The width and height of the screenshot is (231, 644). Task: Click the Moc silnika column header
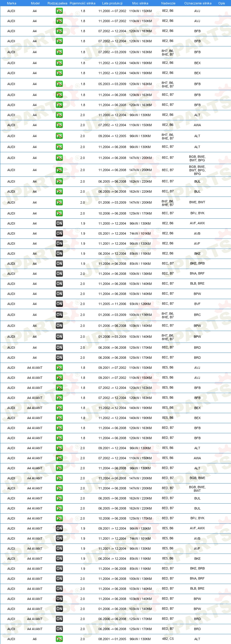[140, 3]
